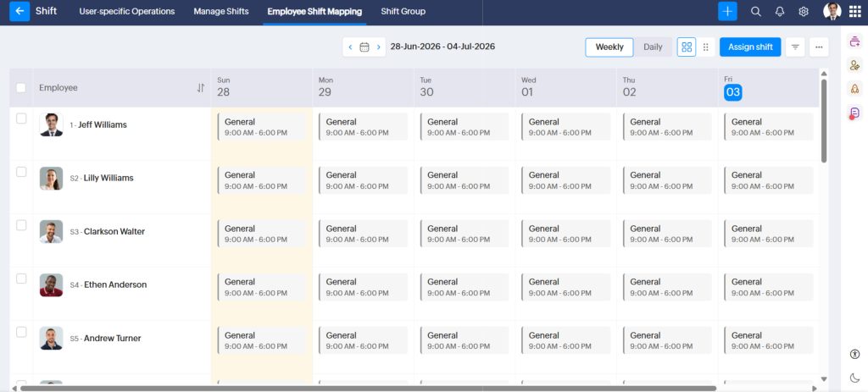The image size is (868, 392).
Task: Switch to the compact dots view icon
Action: pos(705,47)
